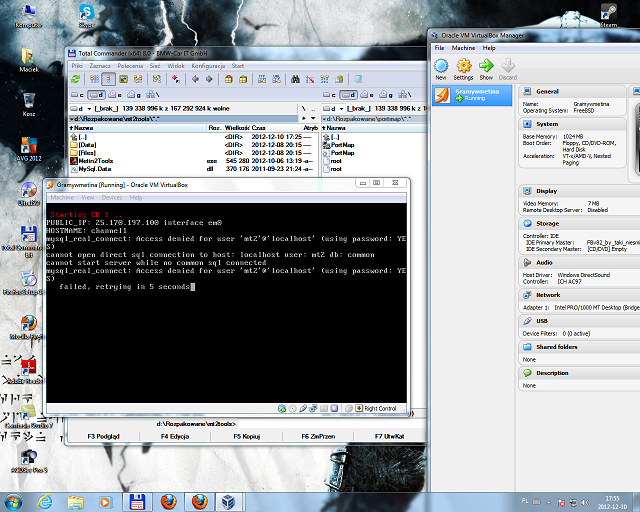Select drive g in the right panel drive bar
640x512 pixels.
pos(386,95)
